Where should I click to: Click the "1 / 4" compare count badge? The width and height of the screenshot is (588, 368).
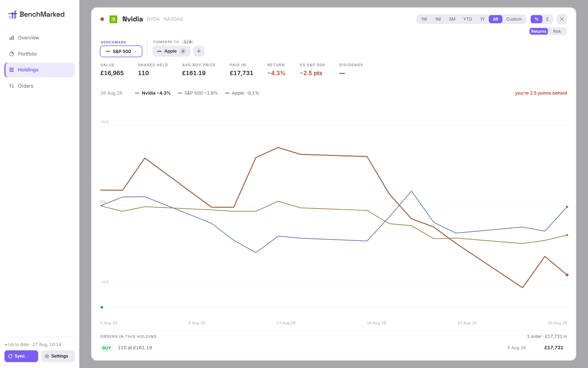[x=188, y=42]
